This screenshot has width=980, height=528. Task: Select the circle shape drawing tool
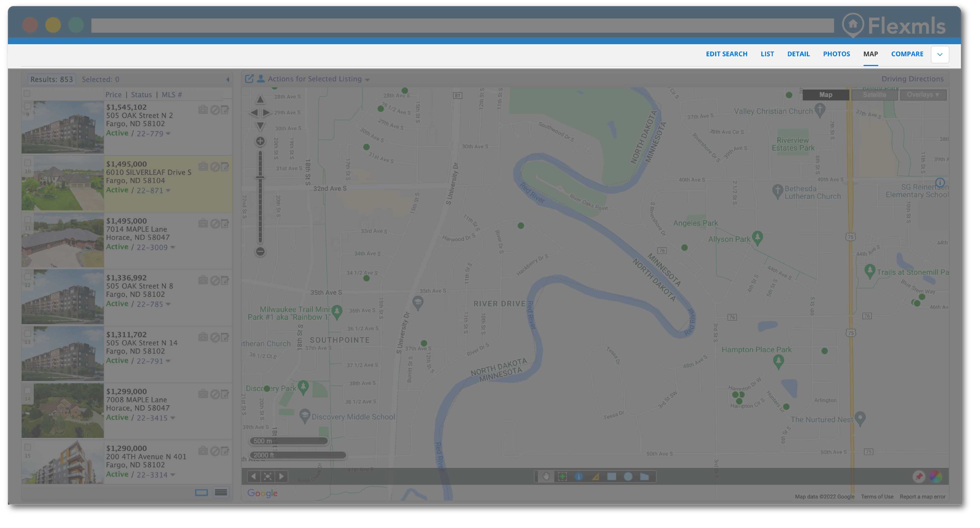tap(628, 476)
